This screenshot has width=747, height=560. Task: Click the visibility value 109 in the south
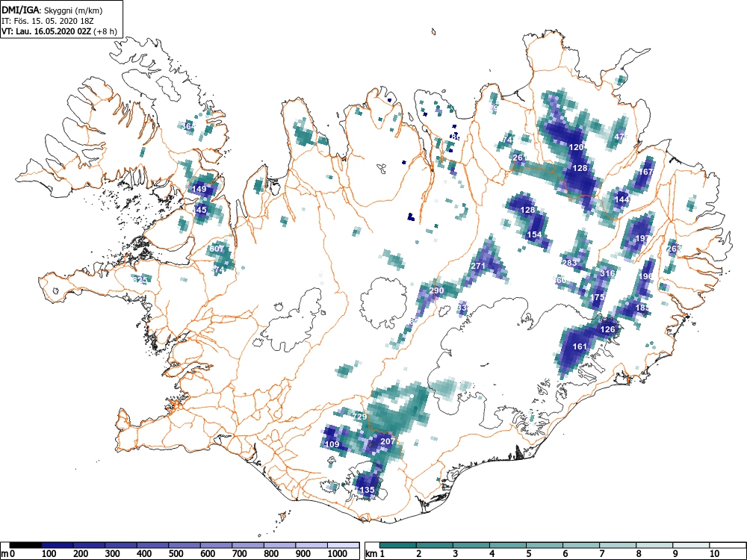[332, 445]
